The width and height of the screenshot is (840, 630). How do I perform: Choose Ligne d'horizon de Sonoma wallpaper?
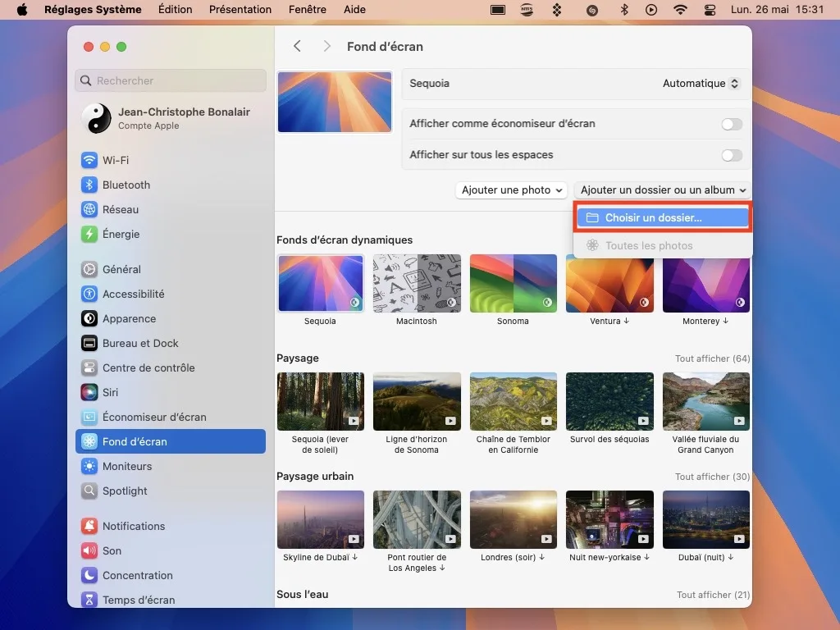click(417, 401)
